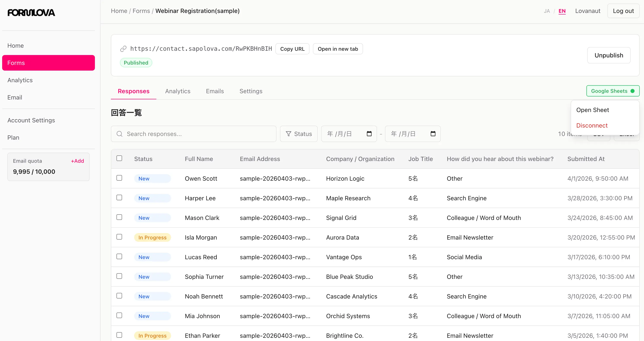Click the Status filter funnel icon

coord(289,134)
